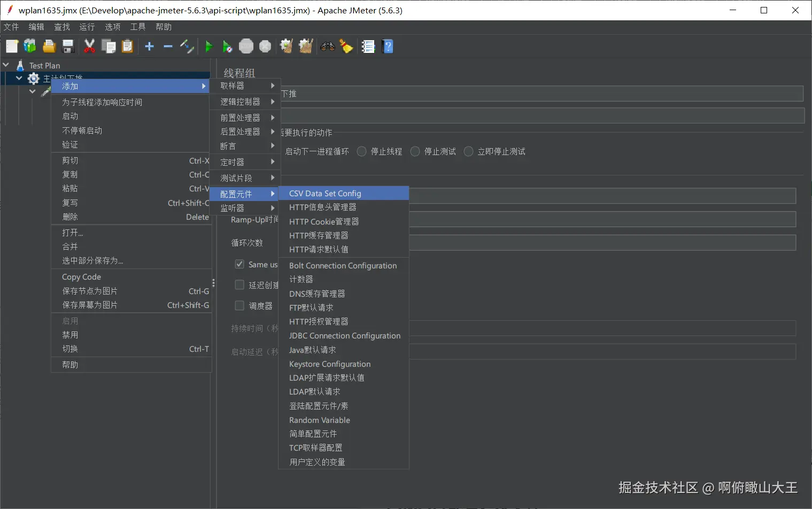The width and height of the screenshot is (812, 509).
Task: Click the Expand All plus icon
Action: (x=149, y=47)
